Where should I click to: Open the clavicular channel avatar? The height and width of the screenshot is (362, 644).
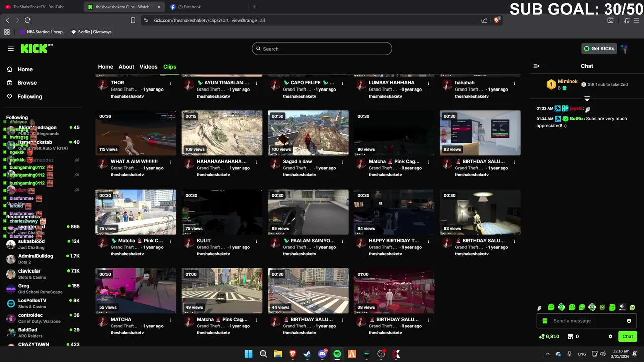tap(11, 274)
